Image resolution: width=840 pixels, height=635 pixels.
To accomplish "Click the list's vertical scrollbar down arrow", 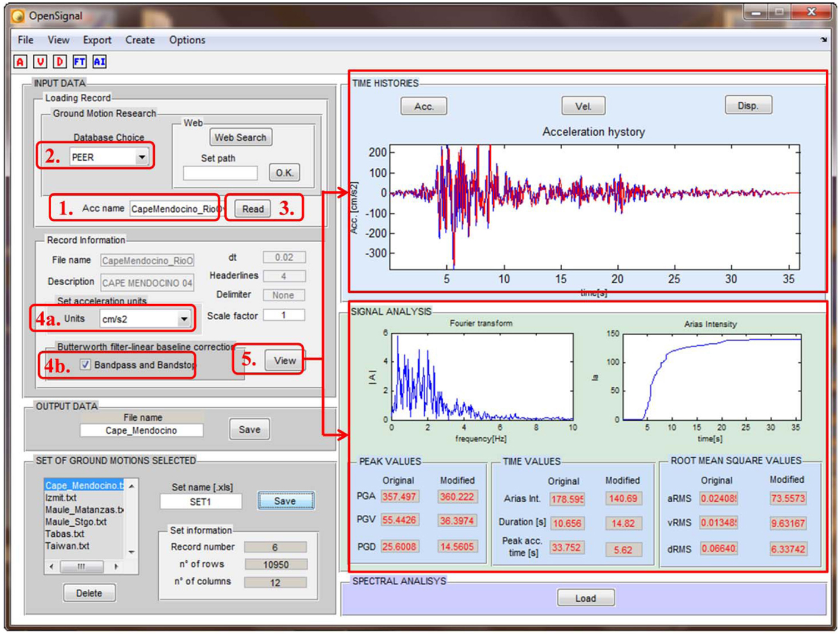I will tap(131, 552).
